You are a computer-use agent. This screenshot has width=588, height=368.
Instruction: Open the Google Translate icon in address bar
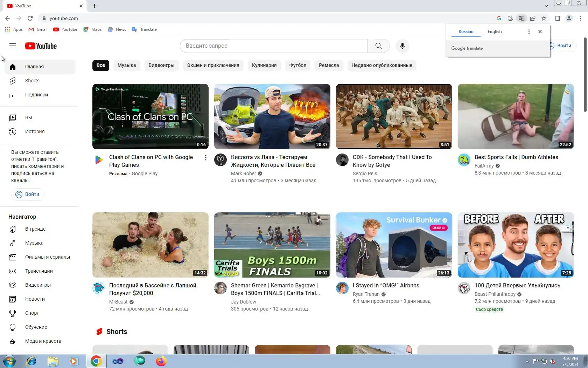click(x=521, y=18)
